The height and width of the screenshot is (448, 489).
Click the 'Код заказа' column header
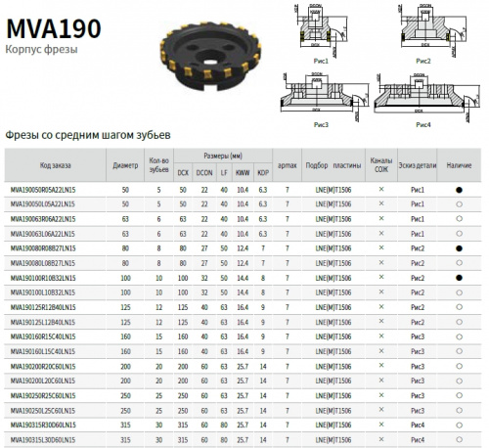tap(55, 165)
